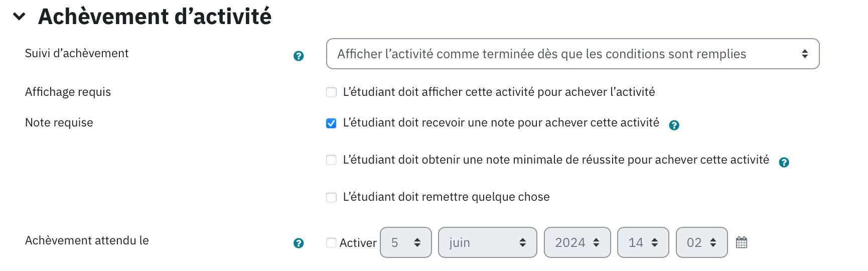Check 'L'étudiant doit remettre quelque chose'

coord(331,197)
